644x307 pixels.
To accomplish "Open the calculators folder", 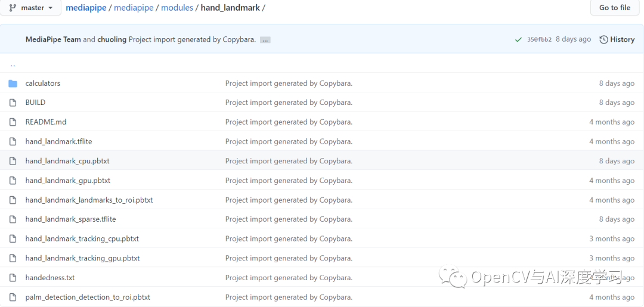I will 43,83.
